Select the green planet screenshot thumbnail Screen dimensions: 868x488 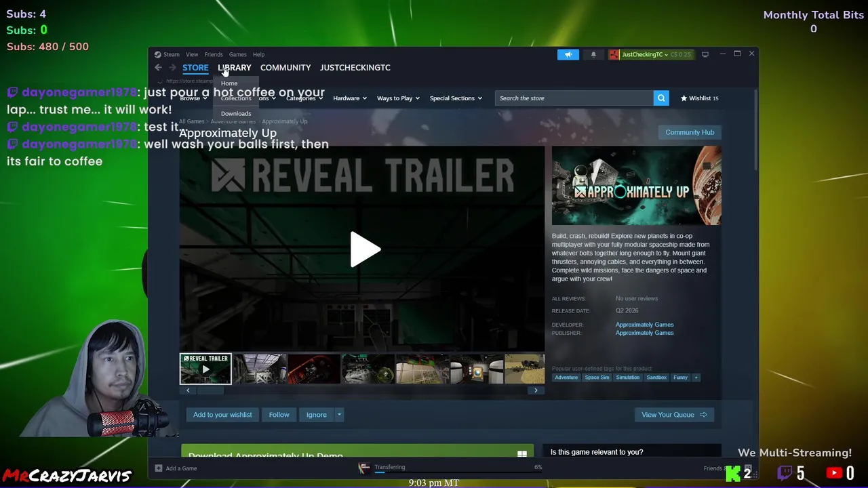point(368,369)
